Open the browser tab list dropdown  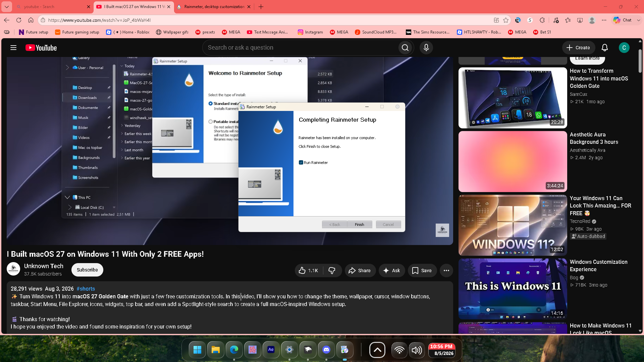pyautogui.click(x=7, y=7)
